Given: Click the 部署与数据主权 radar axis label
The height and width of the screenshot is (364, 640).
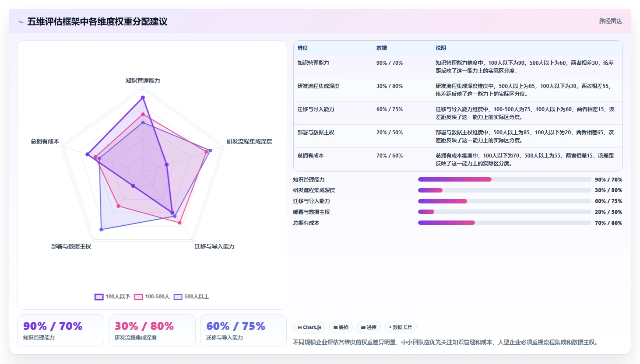Looking at the screenshot, I should (71, 246).
